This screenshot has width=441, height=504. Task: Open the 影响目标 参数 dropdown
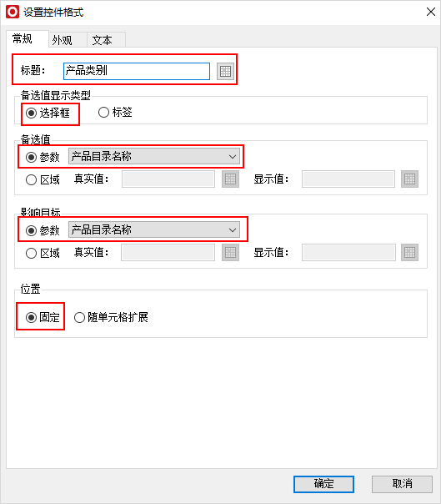[x=154, y=229]
